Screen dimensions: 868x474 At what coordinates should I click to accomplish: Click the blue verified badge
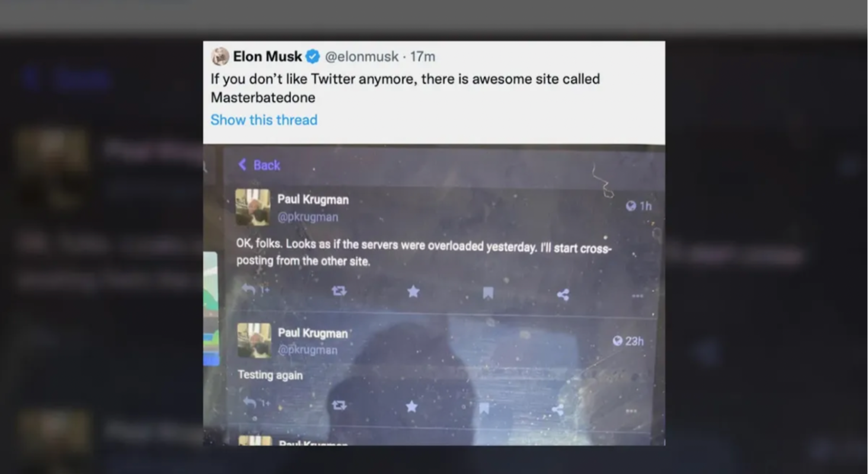click(313, 57)
